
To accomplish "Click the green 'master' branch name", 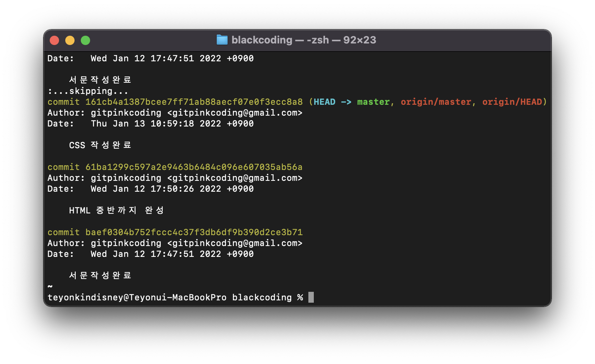I will pos(373,102).
